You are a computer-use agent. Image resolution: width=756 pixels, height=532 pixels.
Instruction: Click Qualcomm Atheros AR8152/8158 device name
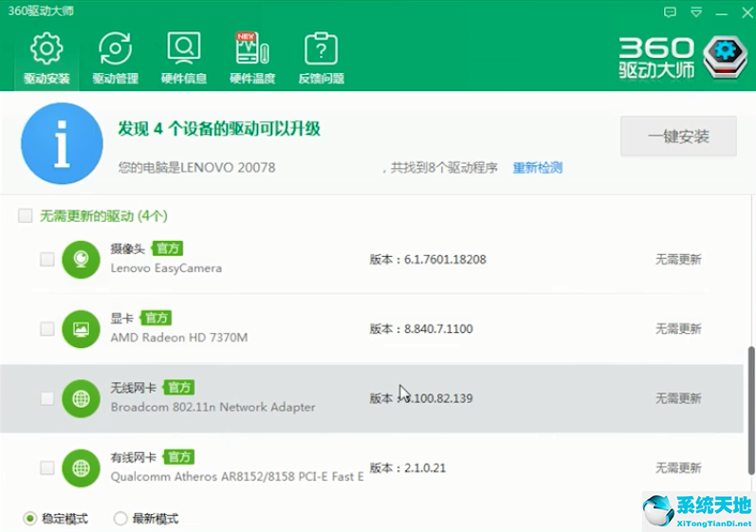point(237,477)
